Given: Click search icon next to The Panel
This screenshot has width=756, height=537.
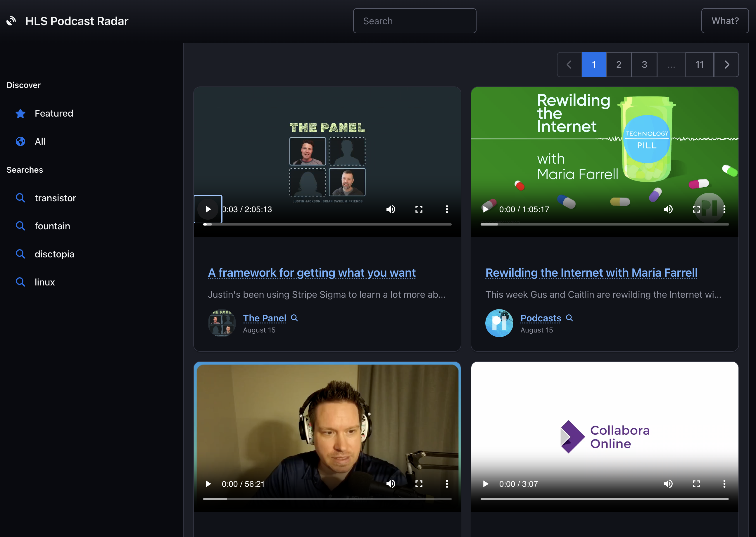Looking at the screenshot, I should [294, 318].
